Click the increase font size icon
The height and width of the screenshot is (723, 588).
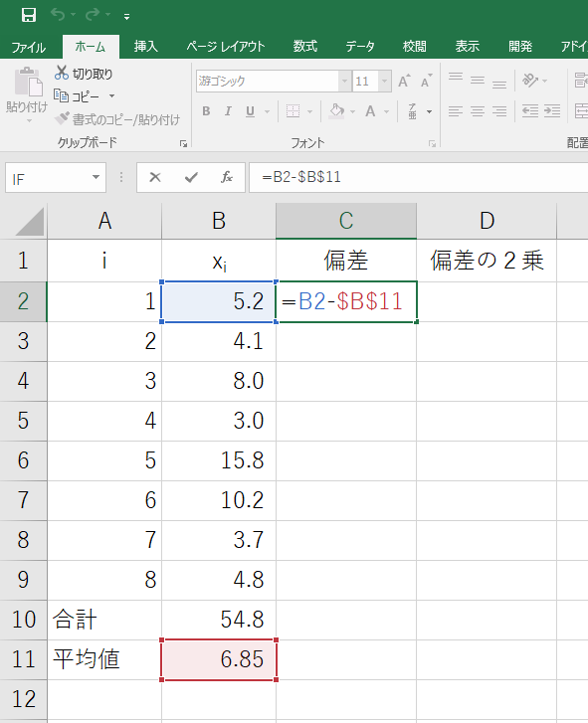[x=404, y=82]
